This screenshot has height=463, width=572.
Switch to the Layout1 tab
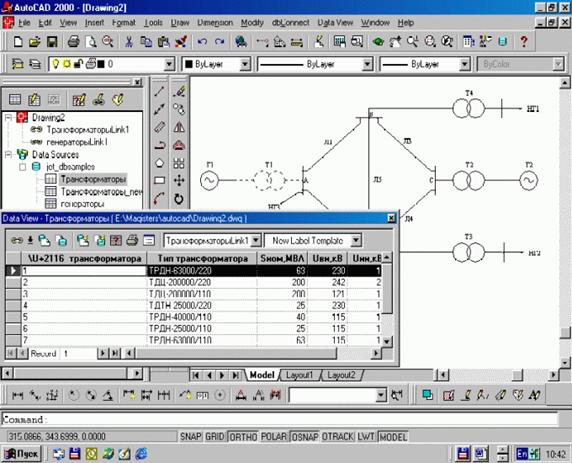tap(299, 375)
